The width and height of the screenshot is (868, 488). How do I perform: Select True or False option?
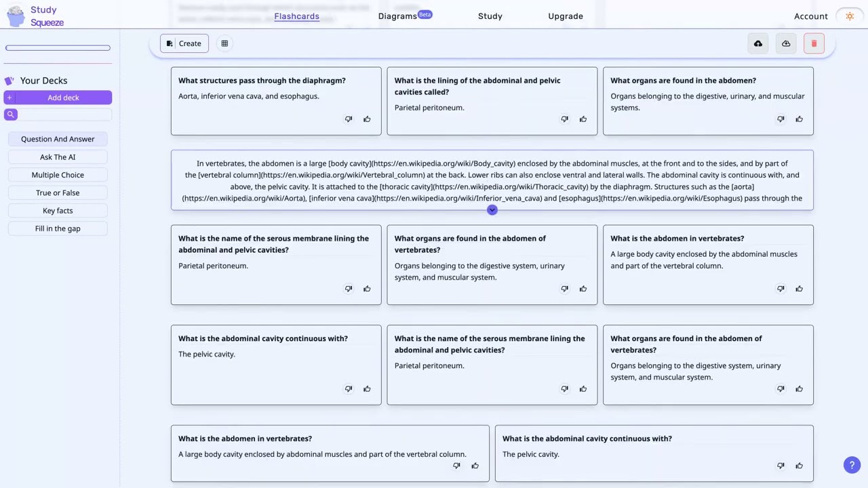pos(58,192)
